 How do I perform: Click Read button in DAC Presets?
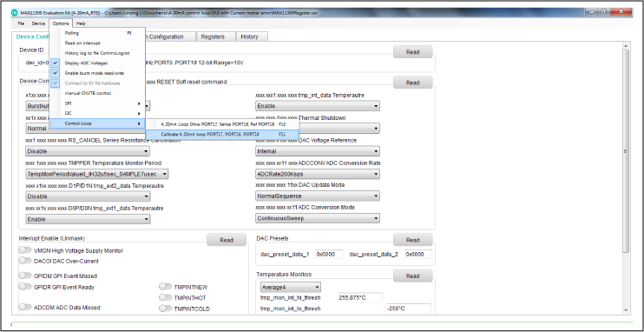[x=413, y=240]
